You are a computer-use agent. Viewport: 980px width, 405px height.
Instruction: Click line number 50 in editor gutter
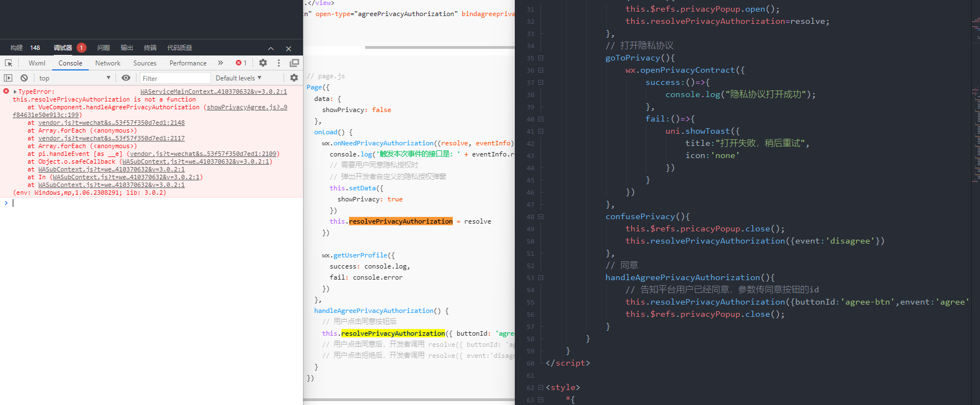[531, 241]
